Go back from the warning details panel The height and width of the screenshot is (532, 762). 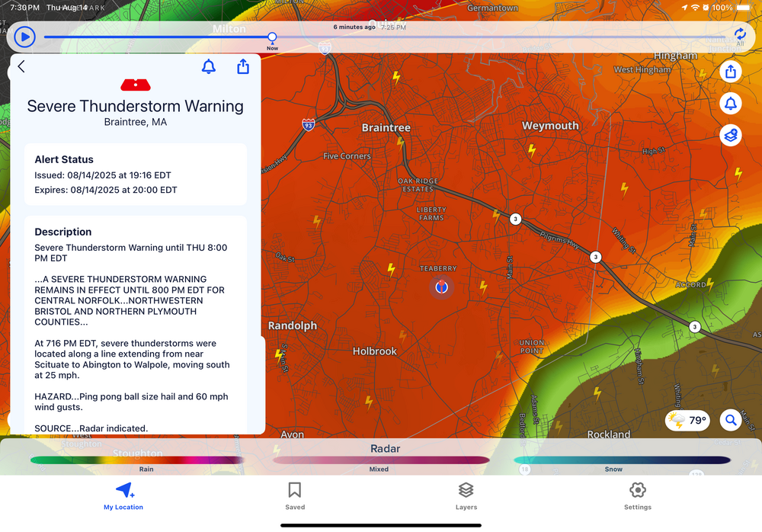[21, 66]
